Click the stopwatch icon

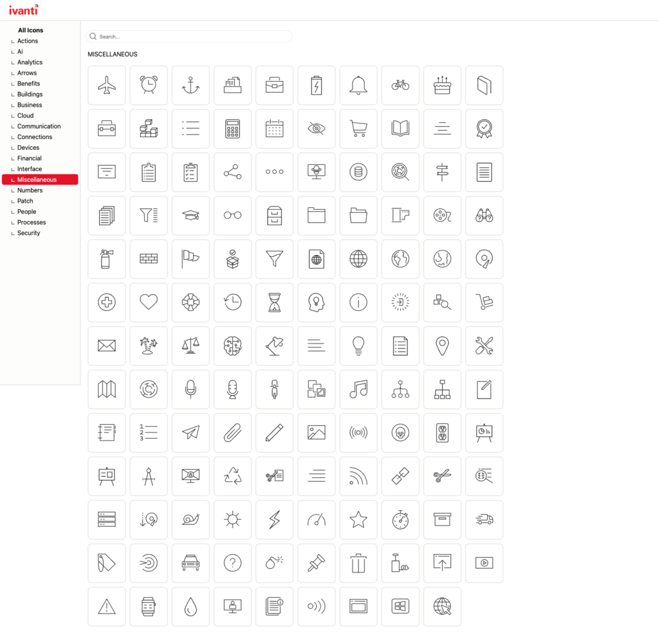pos(400,520)
